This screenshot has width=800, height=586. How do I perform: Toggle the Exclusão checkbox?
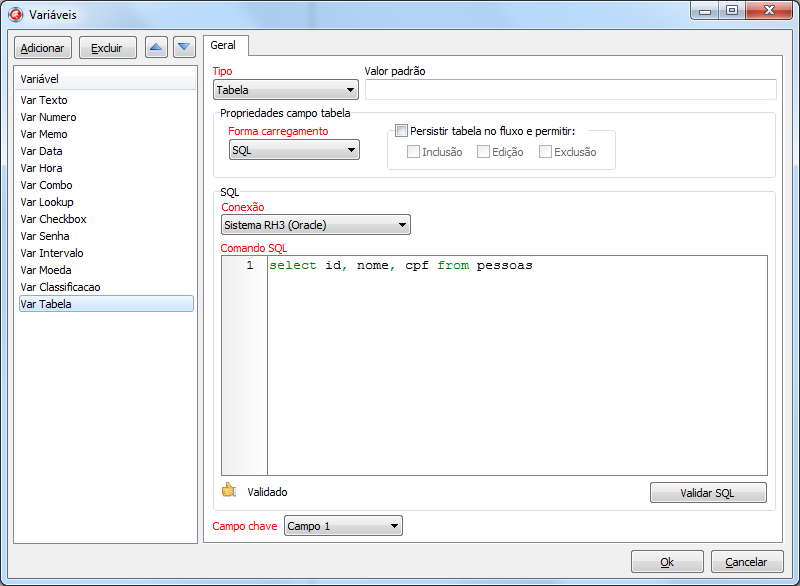545,152
